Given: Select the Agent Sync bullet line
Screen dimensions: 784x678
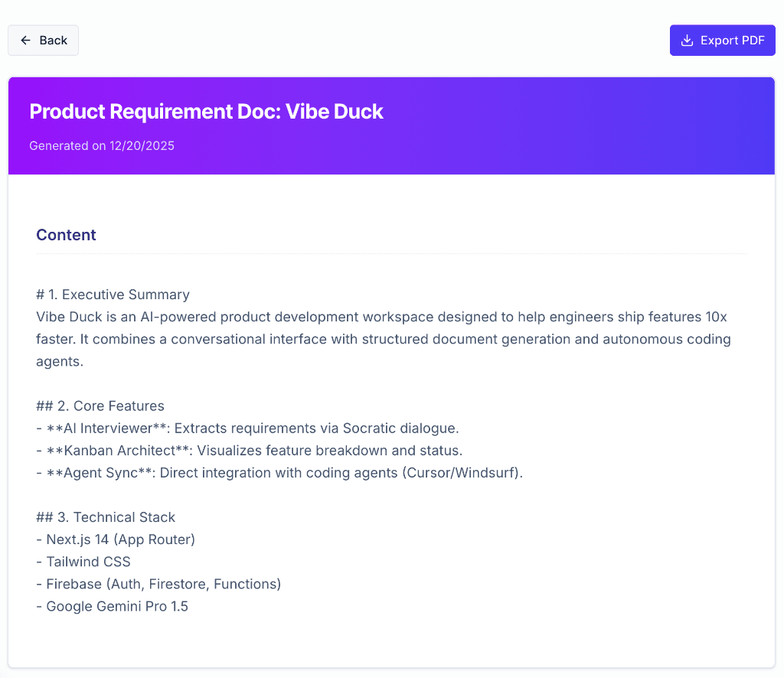Looking at the screenshot, I should click(279, 472).
